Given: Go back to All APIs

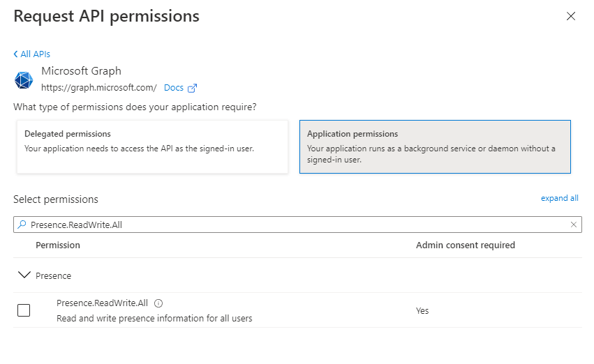Looking at the screenshot, I should [35, 54].
